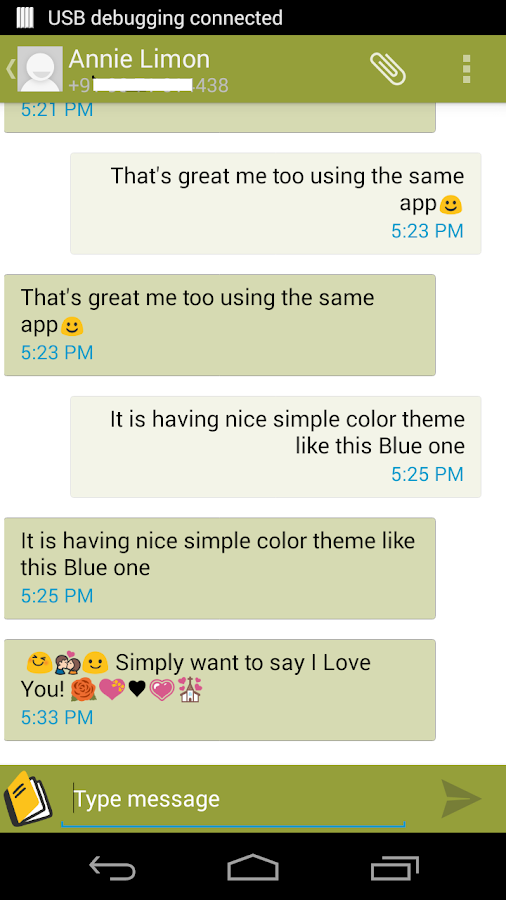Focus the Type message input field
This screenshot has width=506, height=900.
233,799
